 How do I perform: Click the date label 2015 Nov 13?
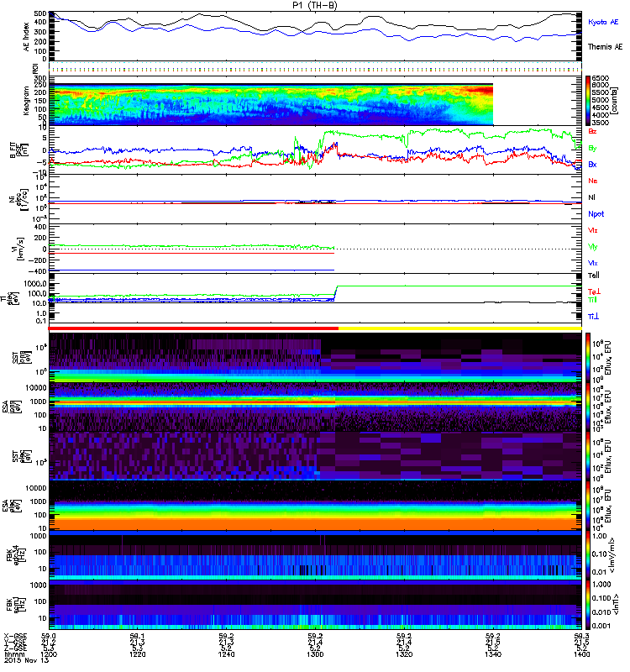[27, 660]
